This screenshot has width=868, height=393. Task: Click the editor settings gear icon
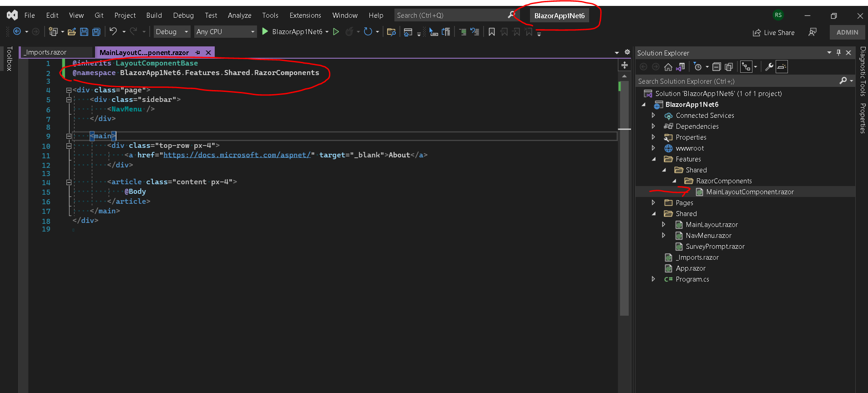(x=627, y=52)
